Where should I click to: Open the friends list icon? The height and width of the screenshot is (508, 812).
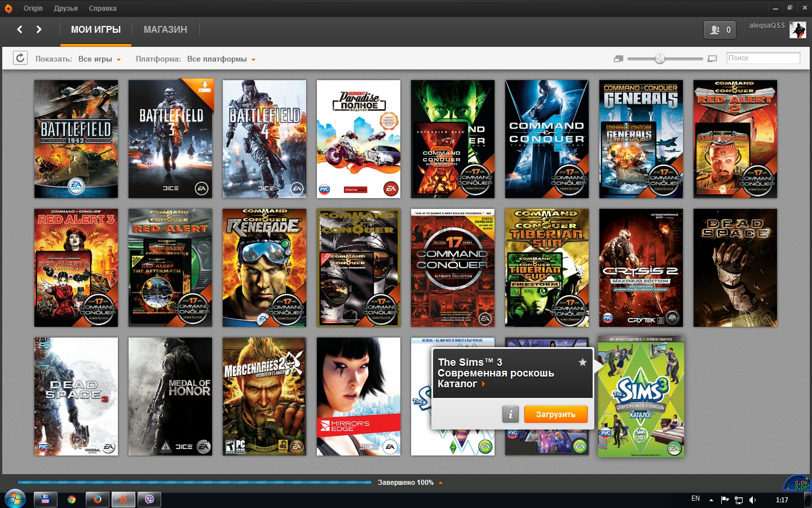tap(720, 30)
